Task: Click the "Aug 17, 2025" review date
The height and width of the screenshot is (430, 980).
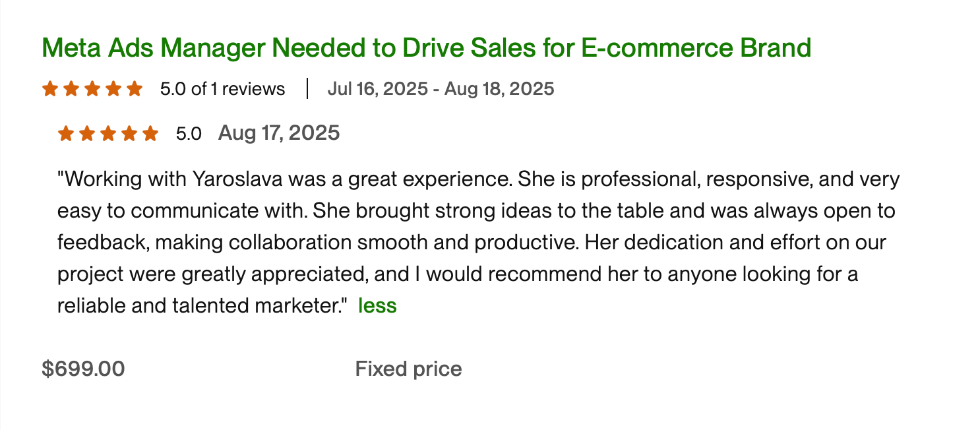Action: pyautogui.click(x=279, y=133)
